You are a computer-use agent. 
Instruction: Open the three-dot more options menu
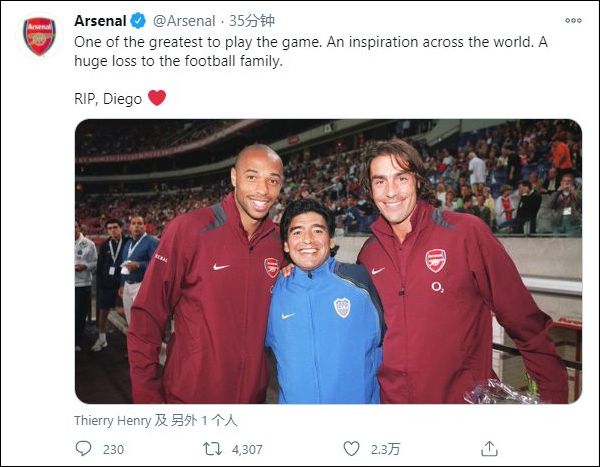(x=572, y=20)
